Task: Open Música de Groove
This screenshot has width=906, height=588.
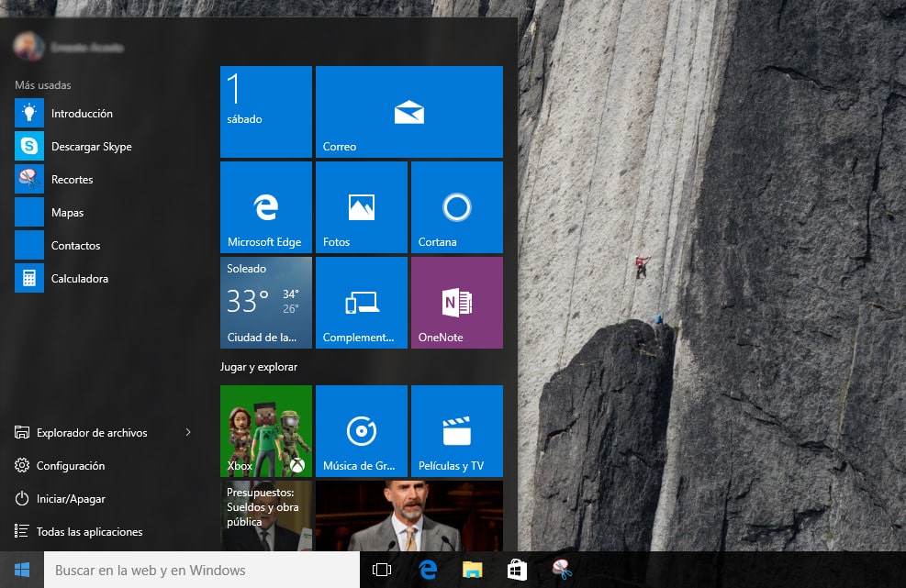Action: pyautogui.click(x=361, y=430)
